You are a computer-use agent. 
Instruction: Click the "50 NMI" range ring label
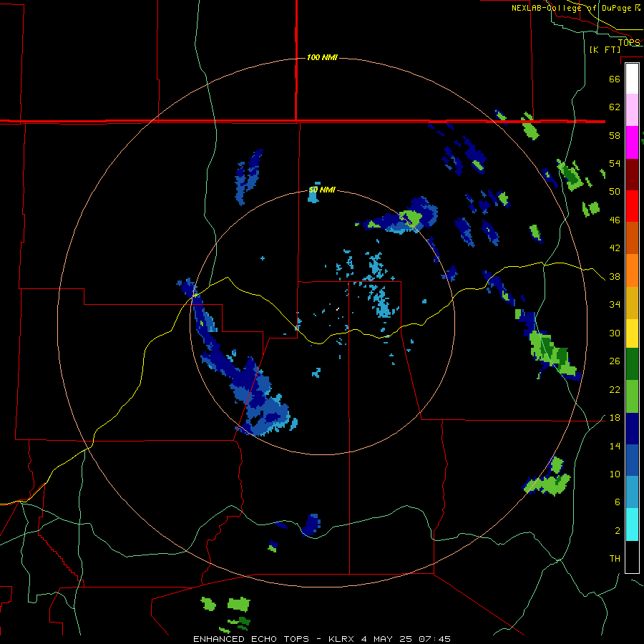click(322, 190)
